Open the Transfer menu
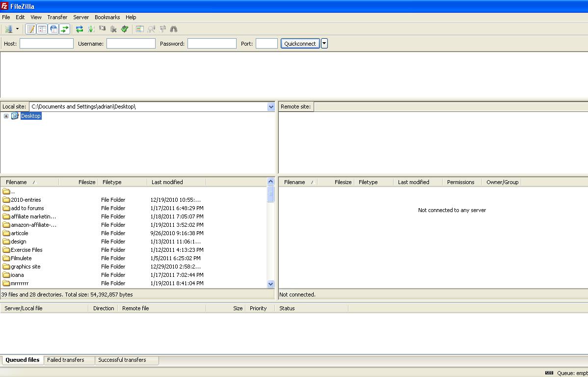588x377 pixels. [57, 17]
